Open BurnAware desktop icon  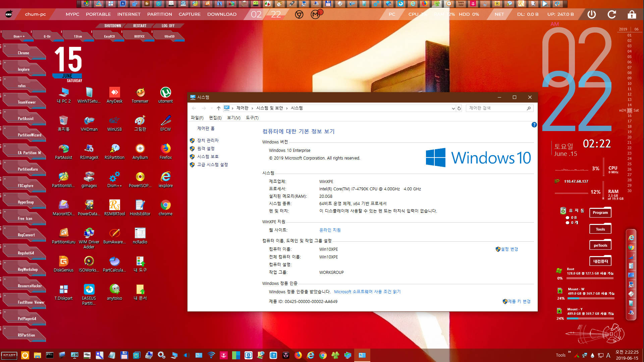pyautogui.click(x=114, y=236)
